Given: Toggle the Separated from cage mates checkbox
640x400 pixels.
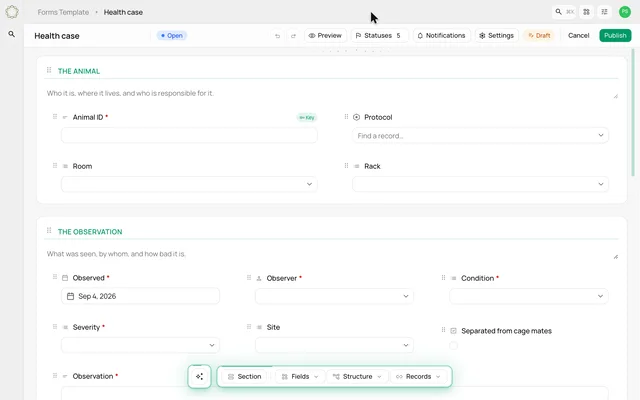Looking at the screenshot, I should click(x=453, y=346).
